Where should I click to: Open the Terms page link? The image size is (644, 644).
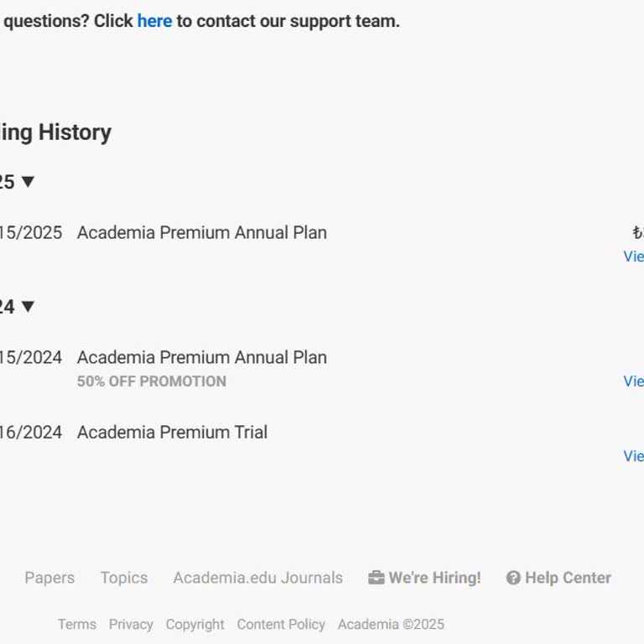(x=77, y=624)
